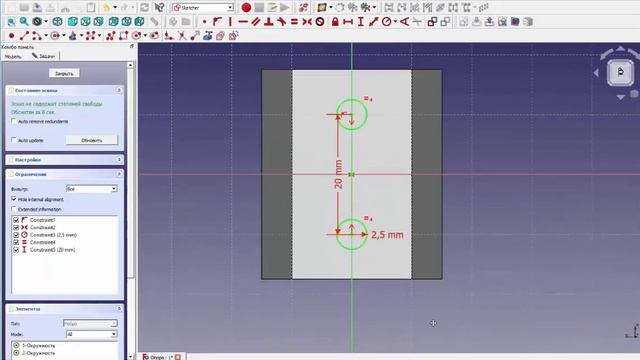Viewport: 640px width, 360px height.
Task: Collapse the constraints section header
Action: (119, 174)
